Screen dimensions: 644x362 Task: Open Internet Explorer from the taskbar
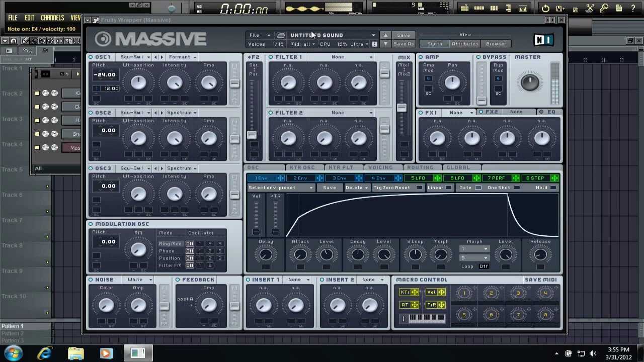pyautogui.click(x=45, y=353)
